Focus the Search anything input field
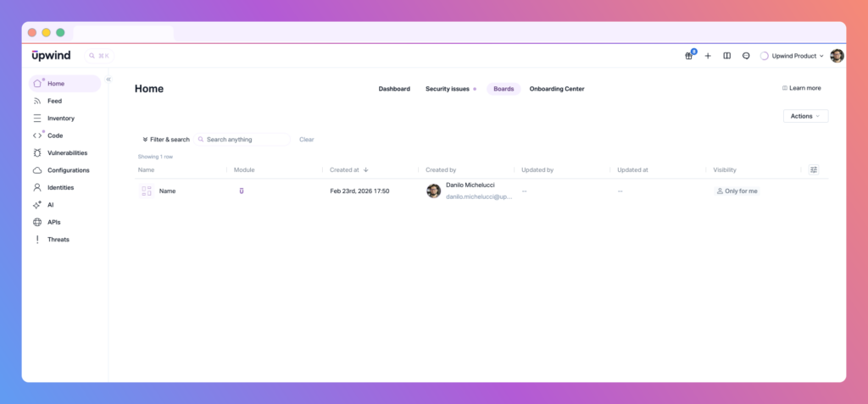Image resolution: width=868 pixels, height=404 pixels. (246, 139)
